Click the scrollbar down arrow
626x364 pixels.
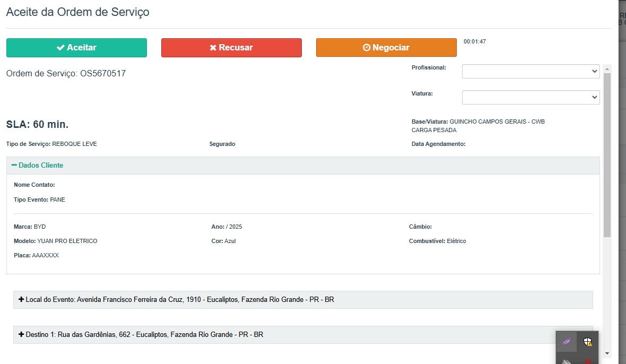[607, 353]
